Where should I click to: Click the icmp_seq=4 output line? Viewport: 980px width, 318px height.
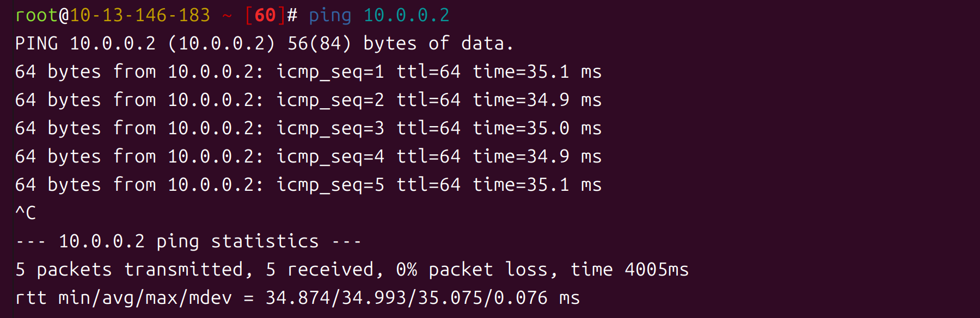(308, 157)
